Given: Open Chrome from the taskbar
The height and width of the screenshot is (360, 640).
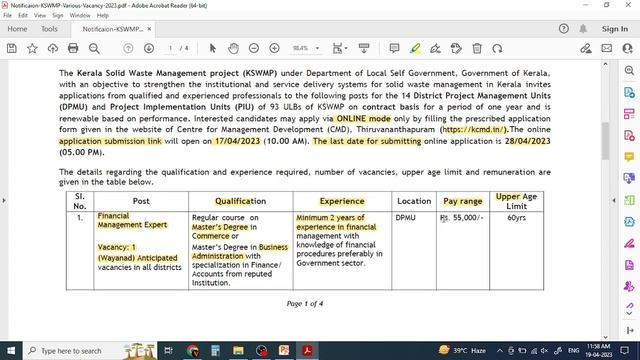Looking at the screenshot, I should point(193,351).
